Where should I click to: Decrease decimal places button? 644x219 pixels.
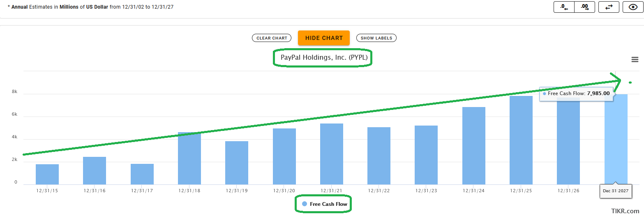click(x=564, y=7)
